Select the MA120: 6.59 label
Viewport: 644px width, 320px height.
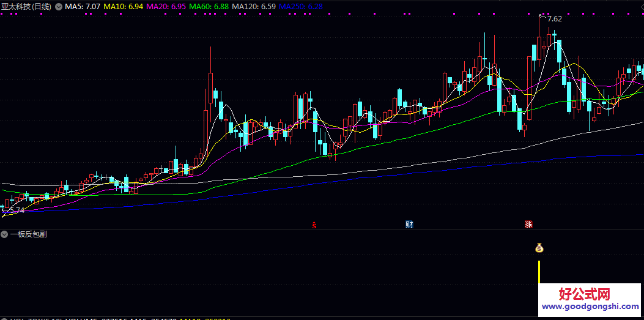254,7
